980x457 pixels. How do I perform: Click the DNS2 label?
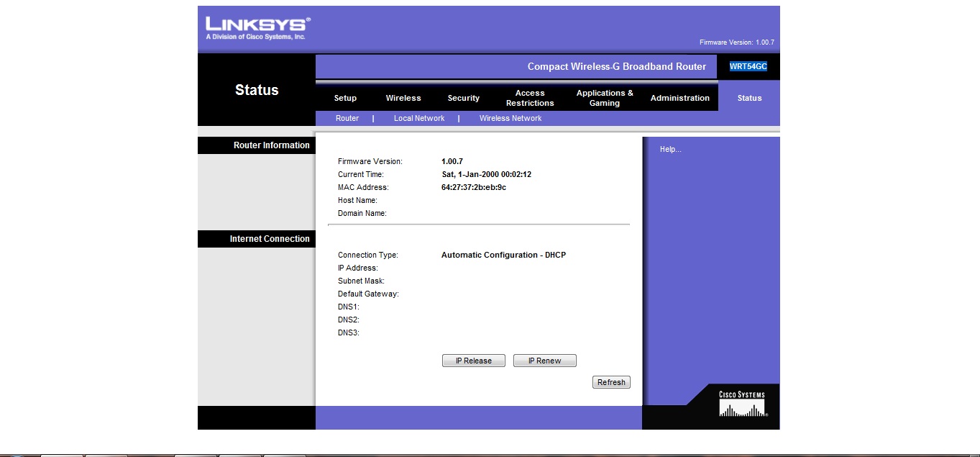point(349,320)
